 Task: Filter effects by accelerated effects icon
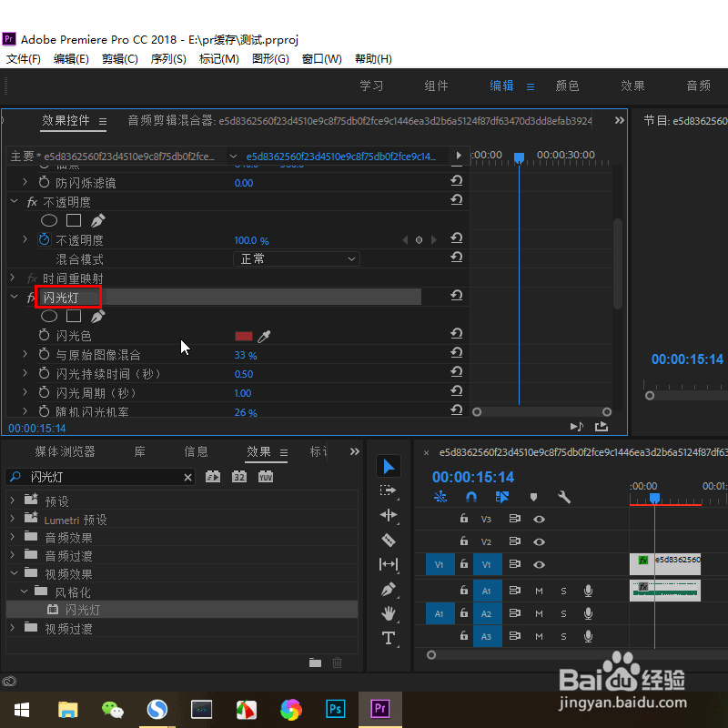(213, 477)
